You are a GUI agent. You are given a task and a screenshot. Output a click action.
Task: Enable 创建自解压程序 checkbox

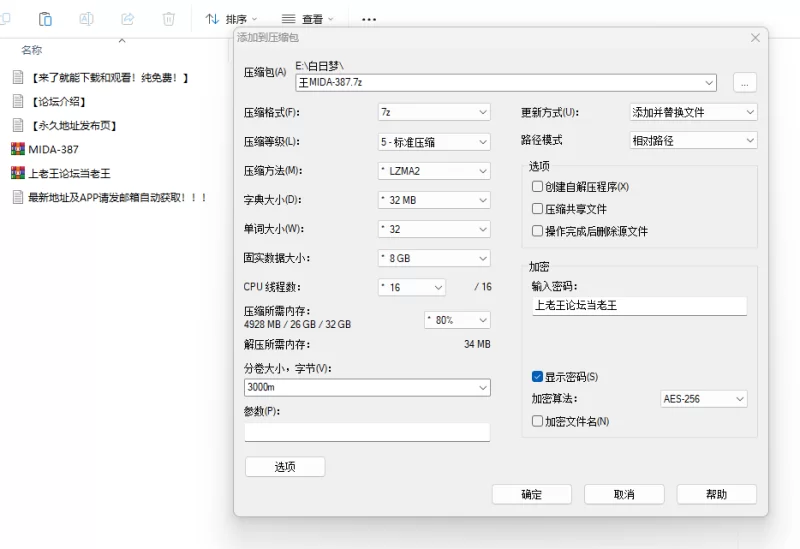537,187
